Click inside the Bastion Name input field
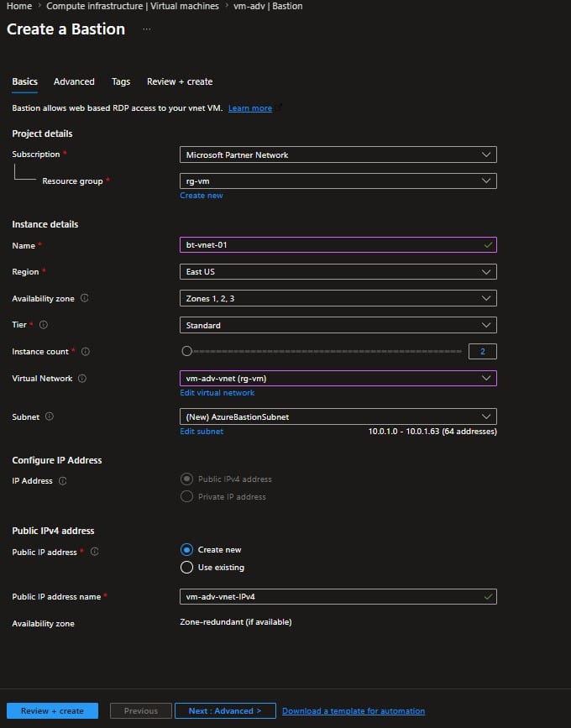This screenshot has height=728, width=571. coord(336,244)
